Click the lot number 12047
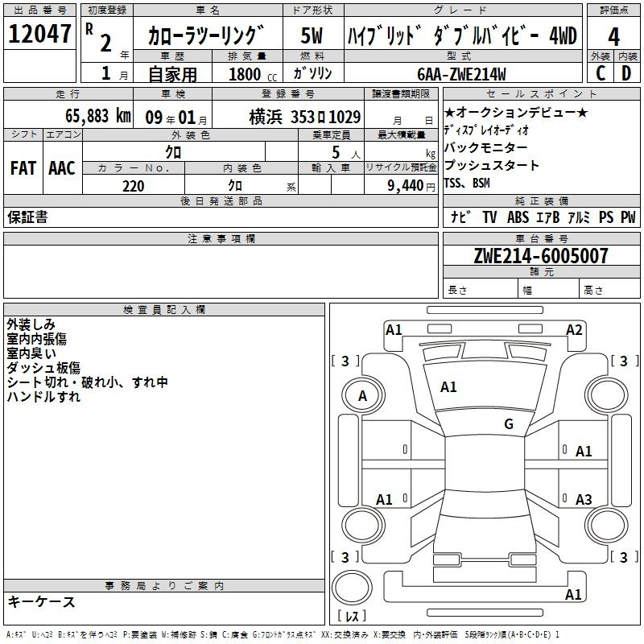Viewport: 644px width, 644px height. 39,34
